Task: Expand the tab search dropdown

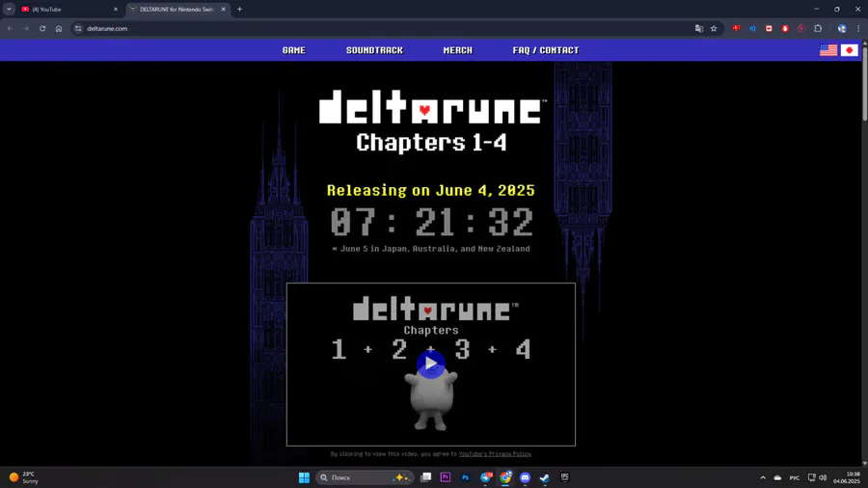Action: (9, 10)
